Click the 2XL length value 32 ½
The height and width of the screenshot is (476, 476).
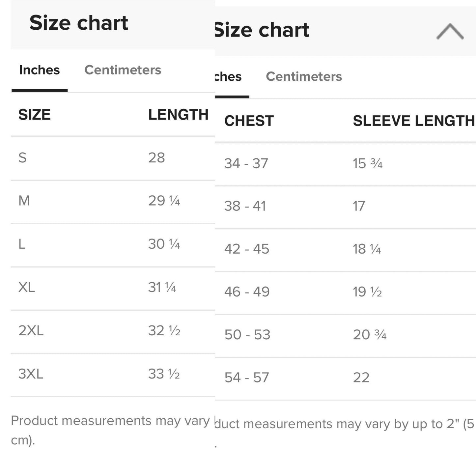pyautogui.click(x=164, y=331)
